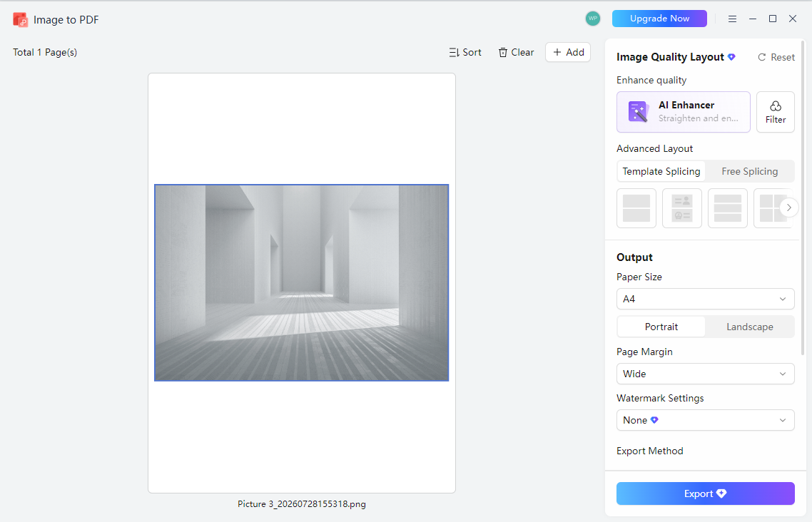
Task: Click the Add images button
Action: click(x=568, y=52)
